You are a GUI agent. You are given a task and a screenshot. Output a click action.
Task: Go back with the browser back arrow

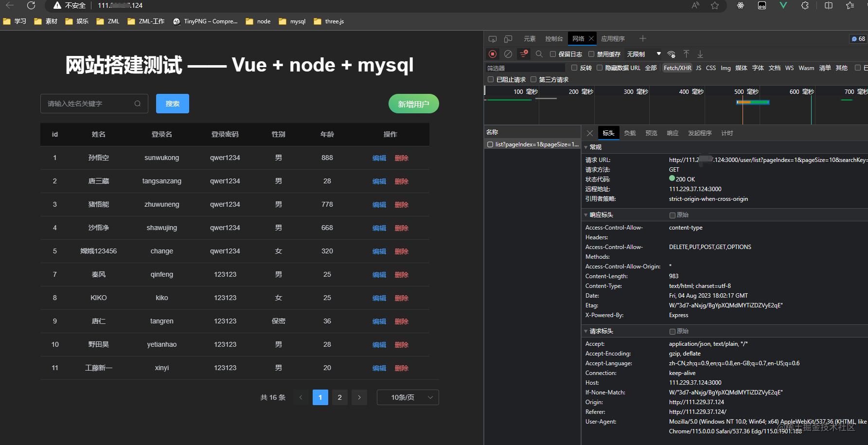coord(10,5)
